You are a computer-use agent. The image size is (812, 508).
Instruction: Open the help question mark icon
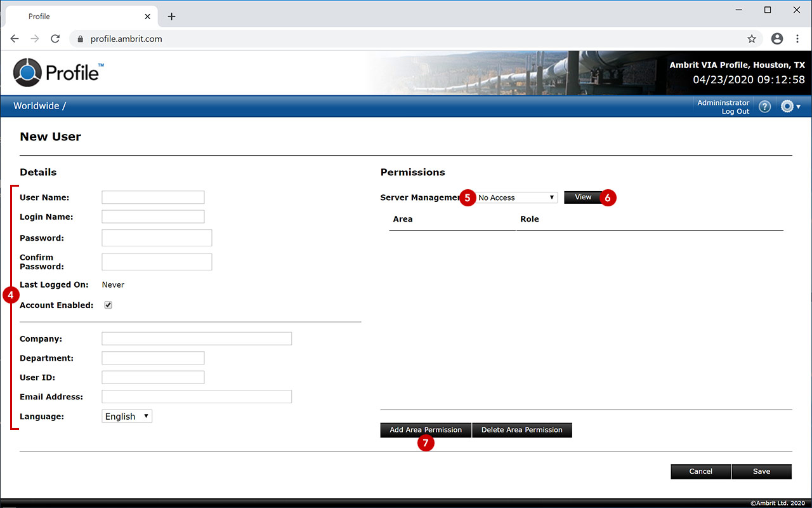pos(764,107)
